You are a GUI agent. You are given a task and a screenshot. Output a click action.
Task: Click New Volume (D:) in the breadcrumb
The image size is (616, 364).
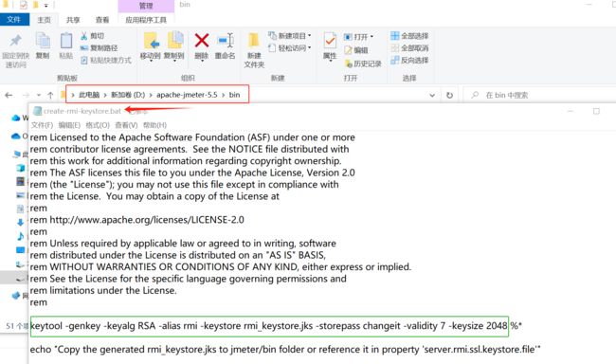pos(128,95)
